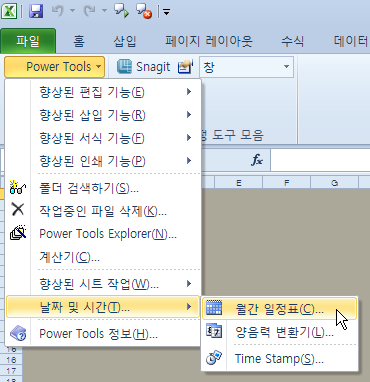Click the monthly calendar grid icon
This screenshot has width=370, height=382.
coord(214,308)
